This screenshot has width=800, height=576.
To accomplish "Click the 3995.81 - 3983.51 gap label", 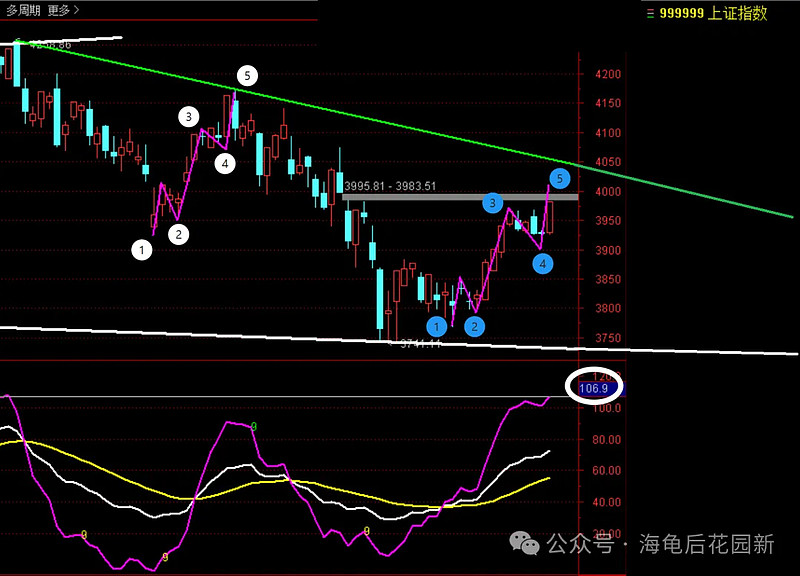I will point(390,186).
